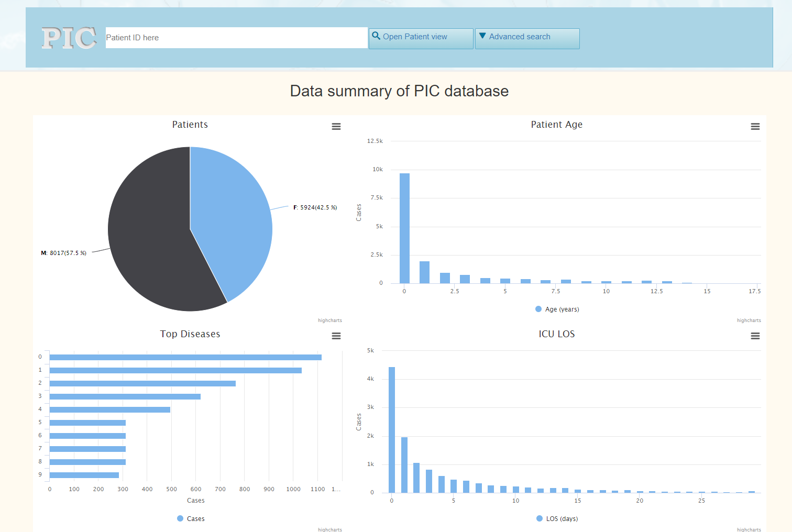This screenshot has height=532, width=792.
Task: Open Patients chart context menu
Action: click(336, 127)
